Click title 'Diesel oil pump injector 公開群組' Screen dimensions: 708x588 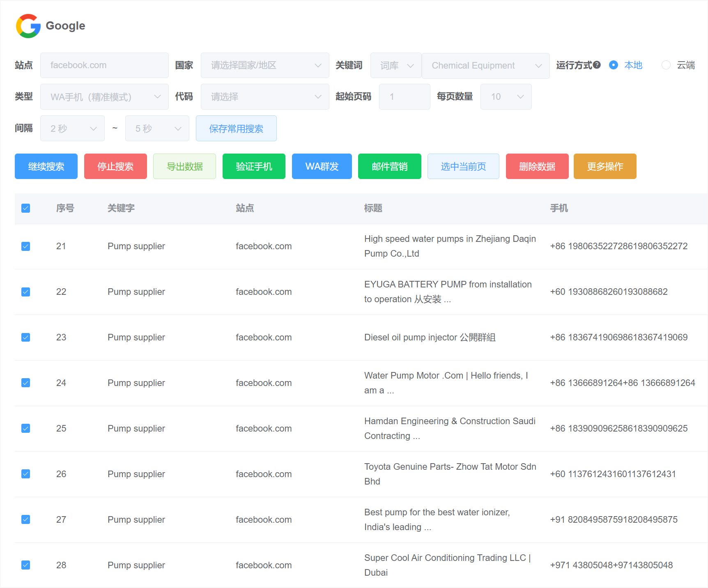coord(430,338)
